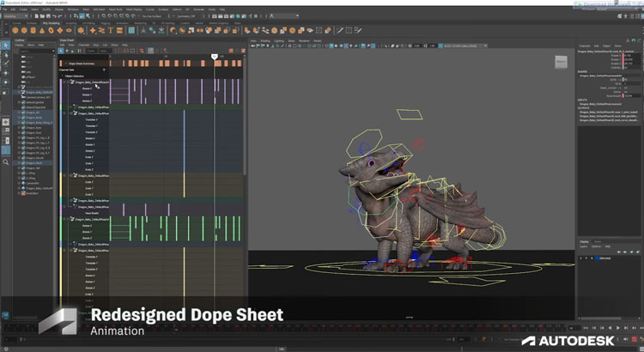Click the current time marker in Dope Sheet

[214, 57]
